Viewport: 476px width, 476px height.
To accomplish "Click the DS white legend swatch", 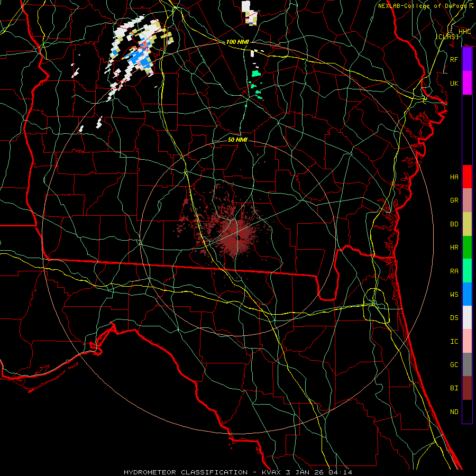I will (x=467, y=317).
